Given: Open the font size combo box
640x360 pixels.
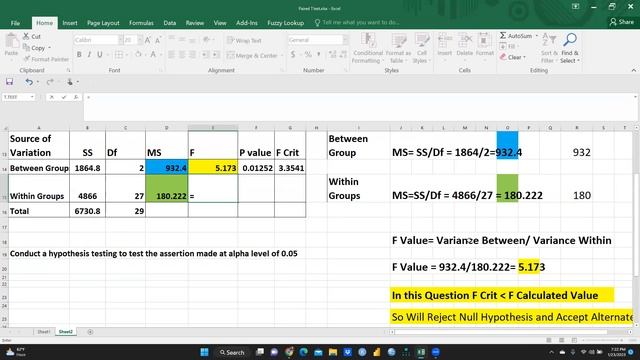Looking at the screenshot, I should coord(133,40).
